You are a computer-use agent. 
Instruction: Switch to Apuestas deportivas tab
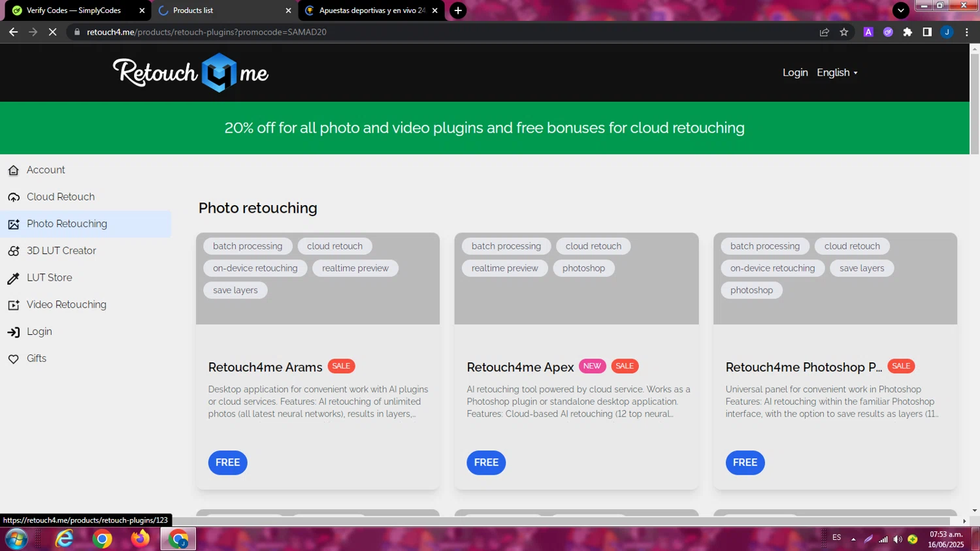[x=371, y=10]
